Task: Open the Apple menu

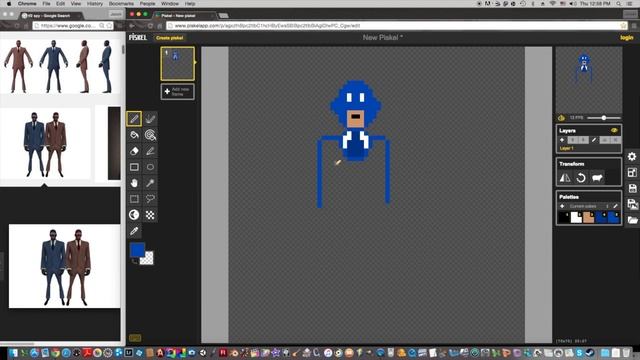Action: [x=9, y=4]
